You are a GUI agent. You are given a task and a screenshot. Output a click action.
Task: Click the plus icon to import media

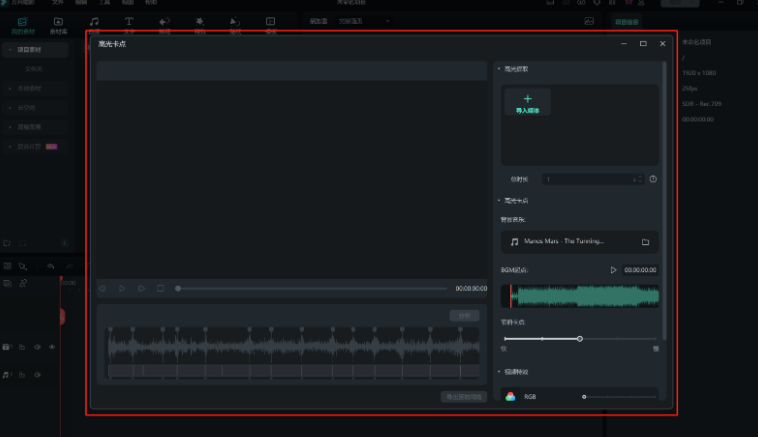[x=527, y=99]
